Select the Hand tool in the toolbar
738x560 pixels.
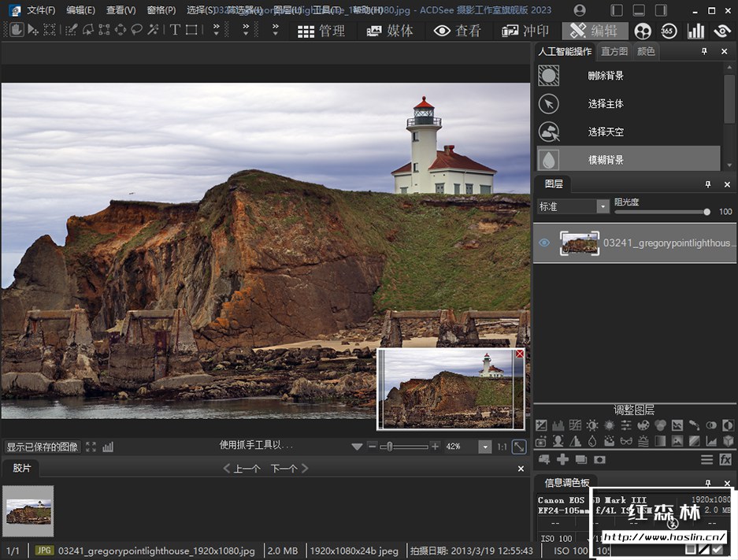[x=16, y=30]
